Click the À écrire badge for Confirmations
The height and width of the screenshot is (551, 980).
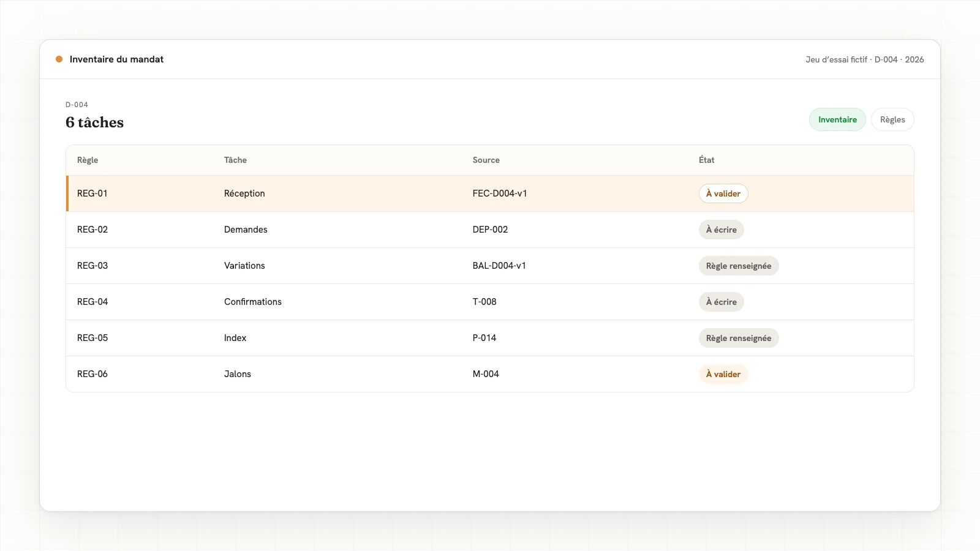pos(722,302)
